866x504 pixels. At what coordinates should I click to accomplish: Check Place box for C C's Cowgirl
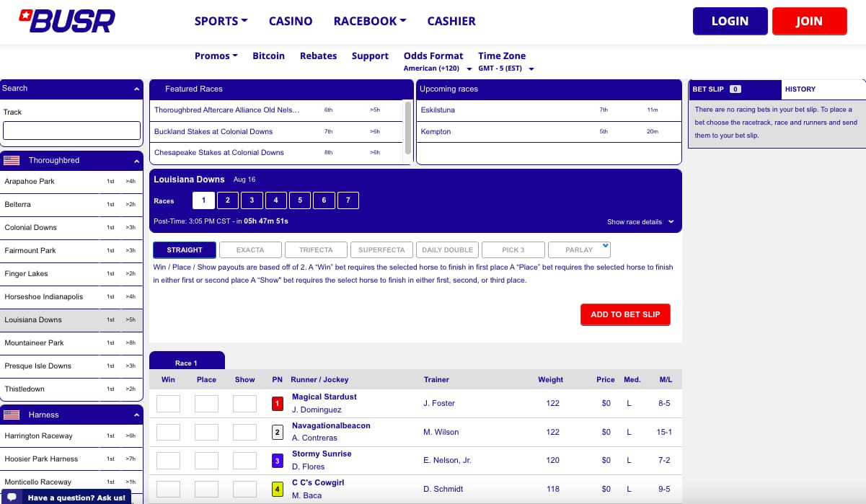click(206, 489)
